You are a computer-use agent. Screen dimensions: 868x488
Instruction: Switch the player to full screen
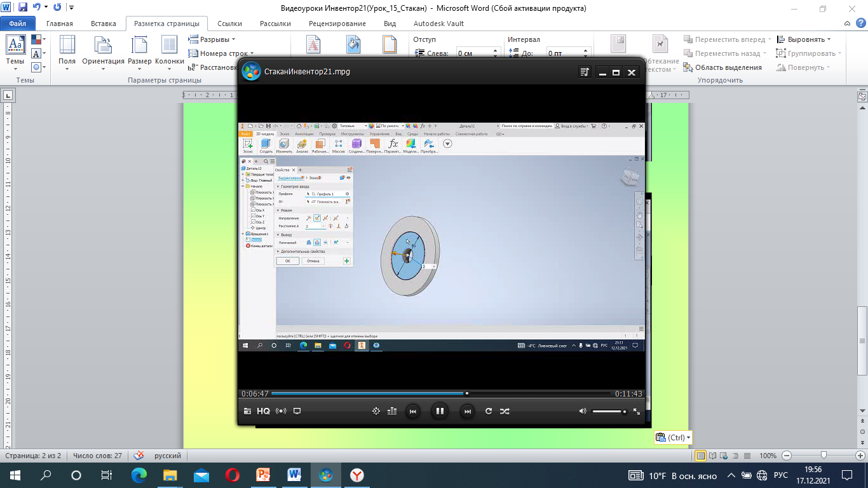tap(637, 411)
